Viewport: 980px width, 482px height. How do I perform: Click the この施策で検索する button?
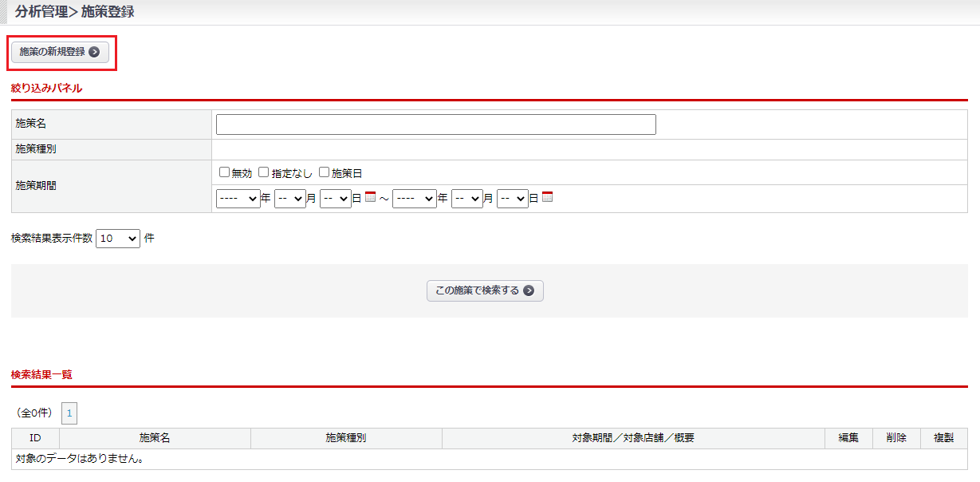point(485,290)
